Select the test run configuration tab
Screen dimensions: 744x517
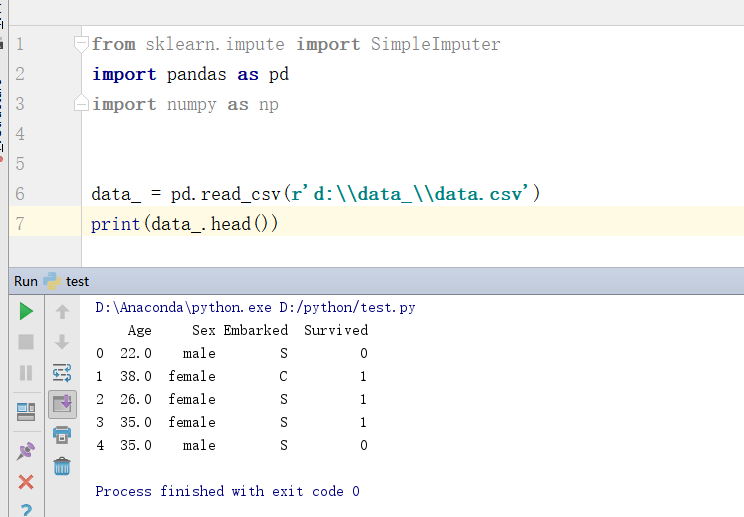pyautogui.click(x=66, y=281)
